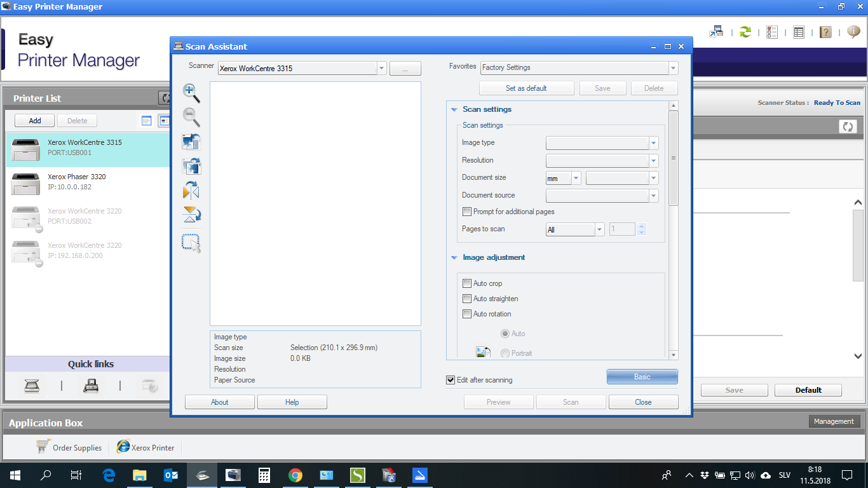The image size is (868, 488).
Task: Uncheck Edit after scanning
Action: (x=451, y=380)
